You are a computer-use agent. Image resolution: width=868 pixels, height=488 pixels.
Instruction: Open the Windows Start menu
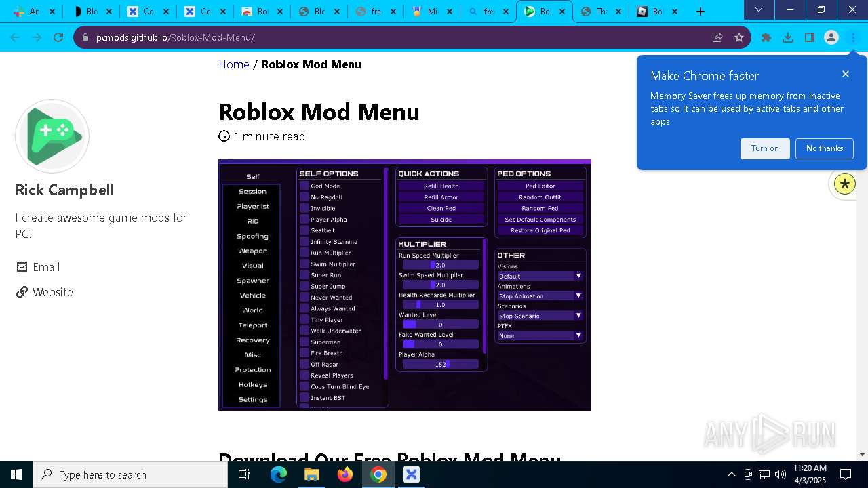click(x=16, y=474)
